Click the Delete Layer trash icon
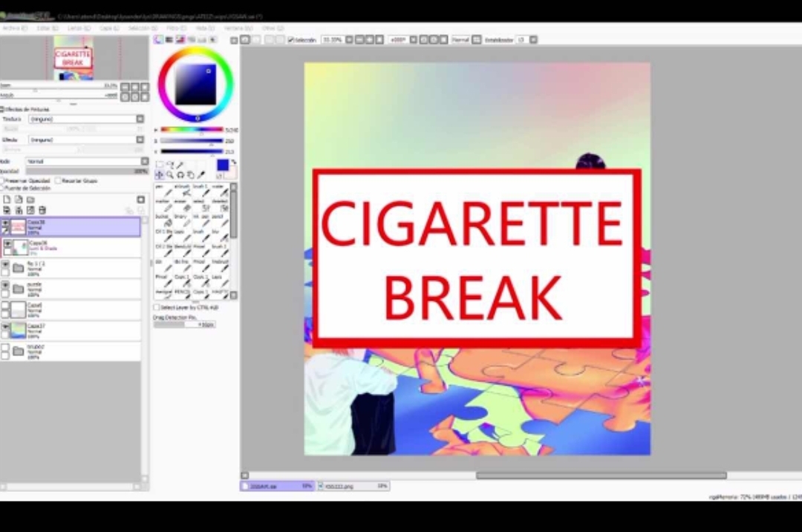The width and height of the screenshot is (802, 532). click(x=42, y=211)
